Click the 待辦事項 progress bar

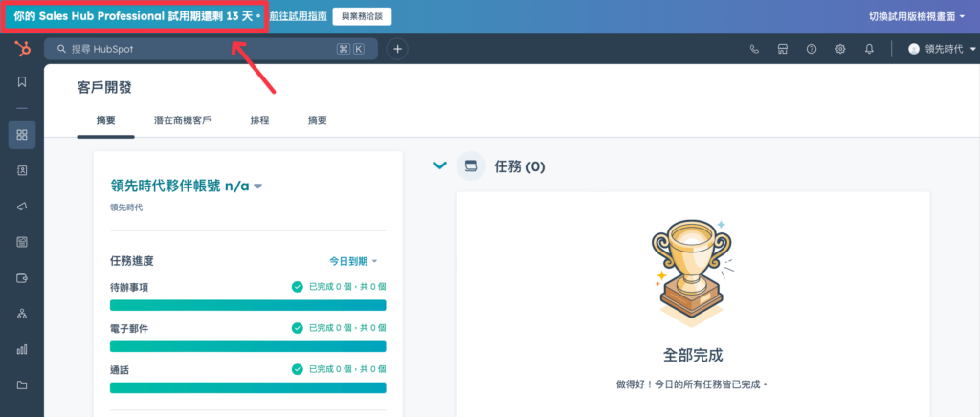click(248, 305)
